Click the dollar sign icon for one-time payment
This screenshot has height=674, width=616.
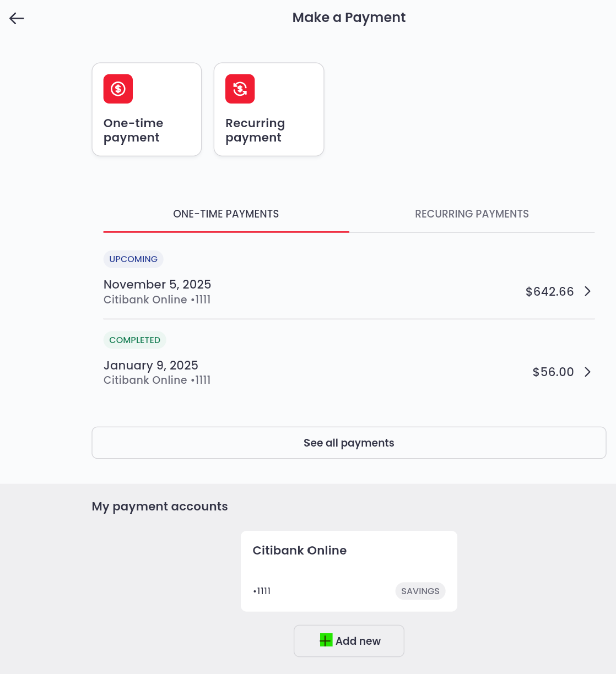tap(118, 89)
